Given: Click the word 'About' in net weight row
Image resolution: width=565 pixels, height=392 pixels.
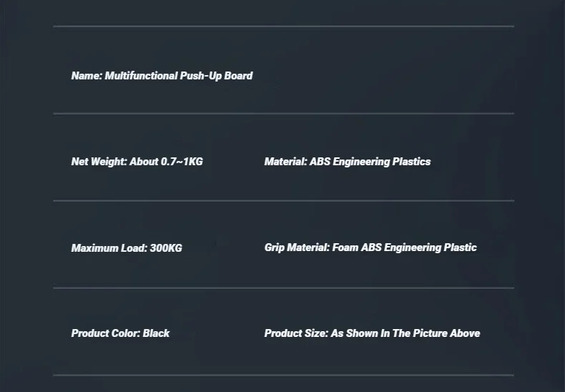Looking at the screenshot, I should click(144, 162).
